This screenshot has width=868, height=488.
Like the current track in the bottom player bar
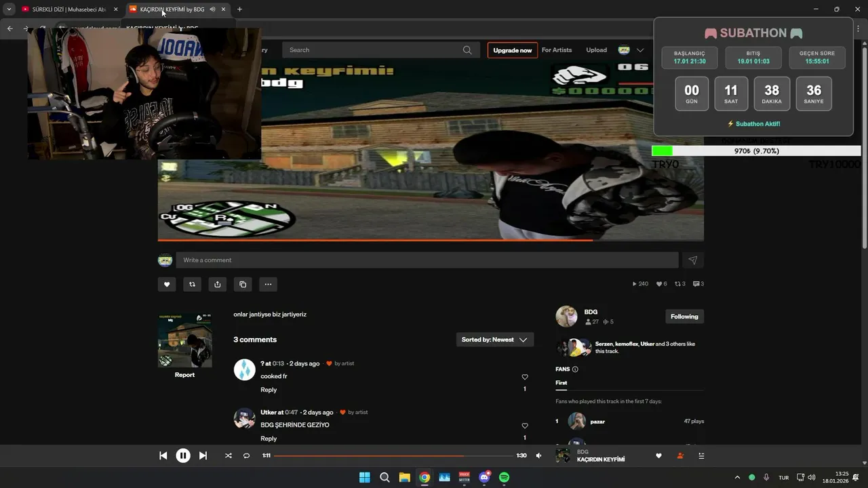658,455
